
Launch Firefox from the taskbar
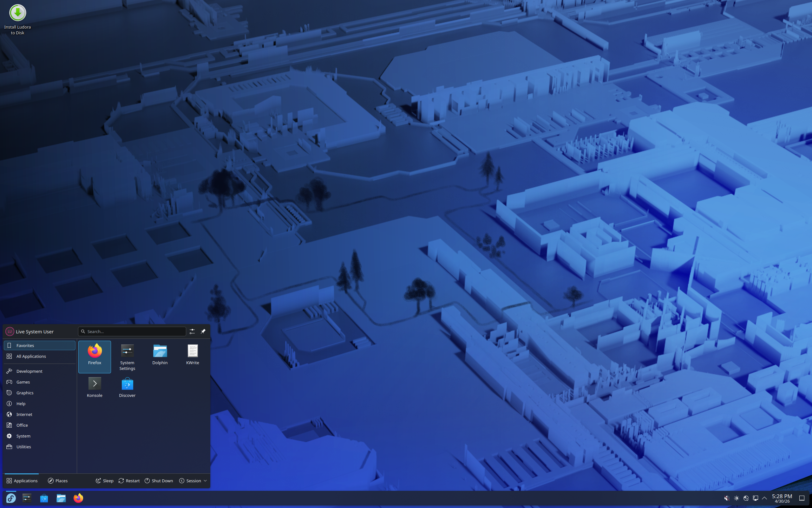click(x=78, y=498)
